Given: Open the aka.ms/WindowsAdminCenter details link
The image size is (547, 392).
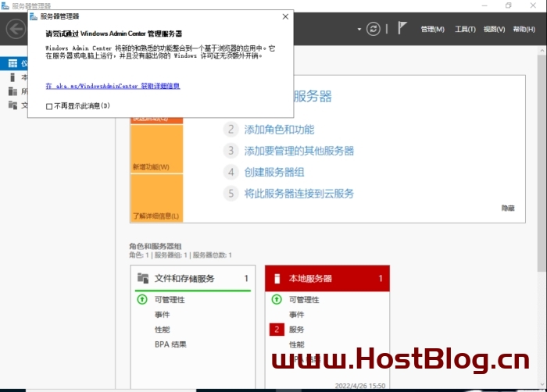Looking at the screenshot, I should (113, 86).
